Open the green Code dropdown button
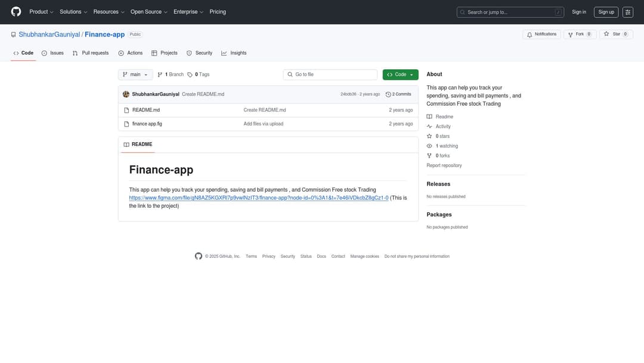 click(401, 75)
